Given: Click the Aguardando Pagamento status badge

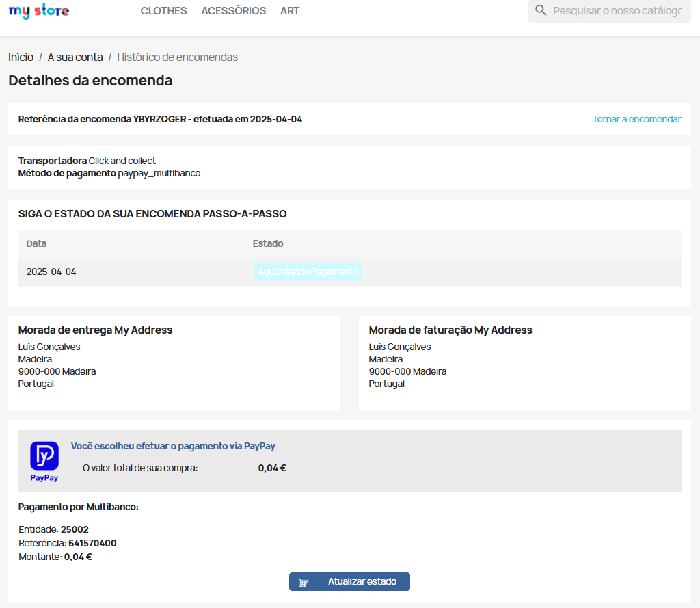Looking at the screenshot, I should 308,272.
